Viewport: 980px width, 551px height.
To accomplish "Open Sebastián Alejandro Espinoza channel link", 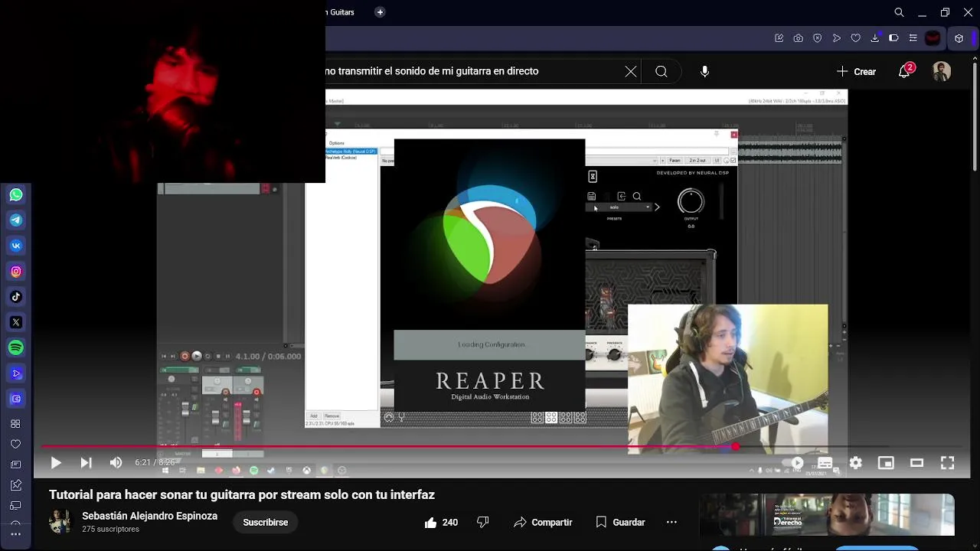I will (x=149, y=516).
